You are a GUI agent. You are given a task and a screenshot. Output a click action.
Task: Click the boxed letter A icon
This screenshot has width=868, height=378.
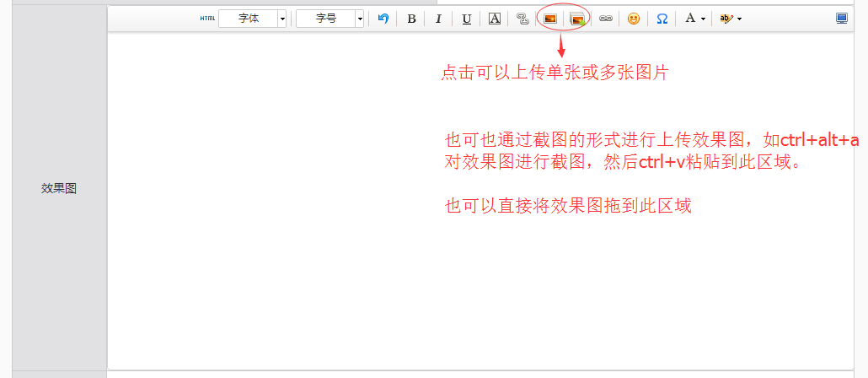point(495,19)
